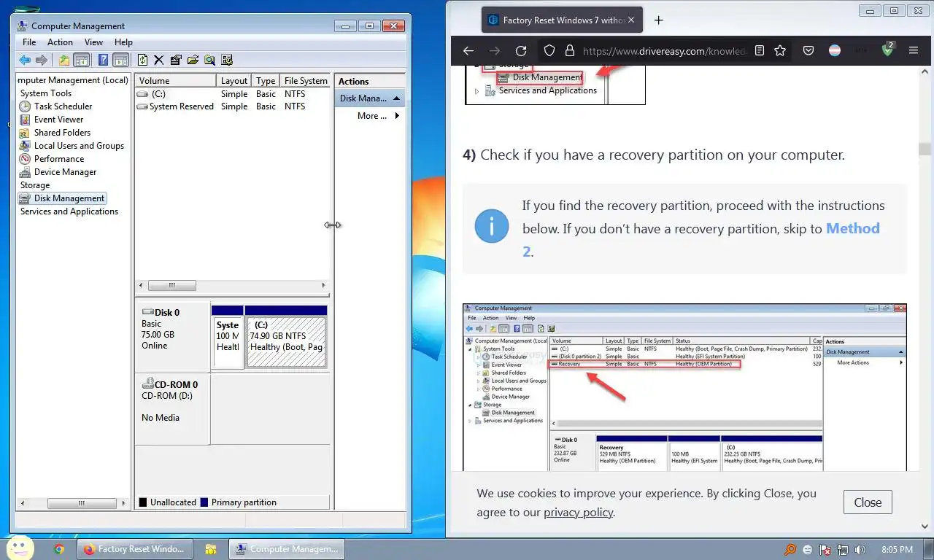Click the Back arrow in Computer Management toolbar
Image resolution: width=934 pixels, height=560 pixels.
25,60
